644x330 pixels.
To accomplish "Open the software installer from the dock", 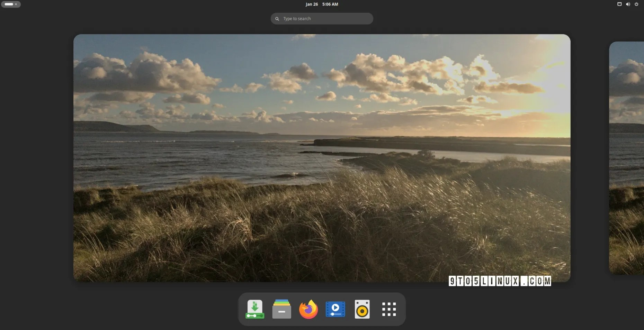I will click(x=254, y=309).
